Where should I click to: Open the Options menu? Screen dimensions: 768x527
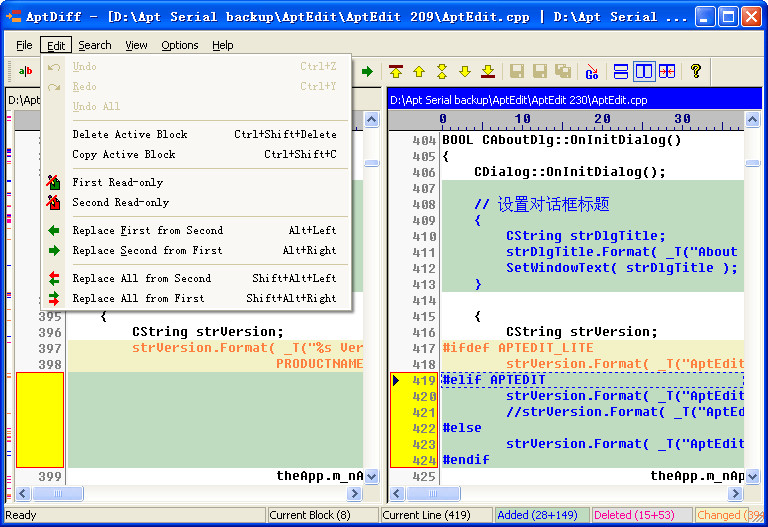point(180,45)
